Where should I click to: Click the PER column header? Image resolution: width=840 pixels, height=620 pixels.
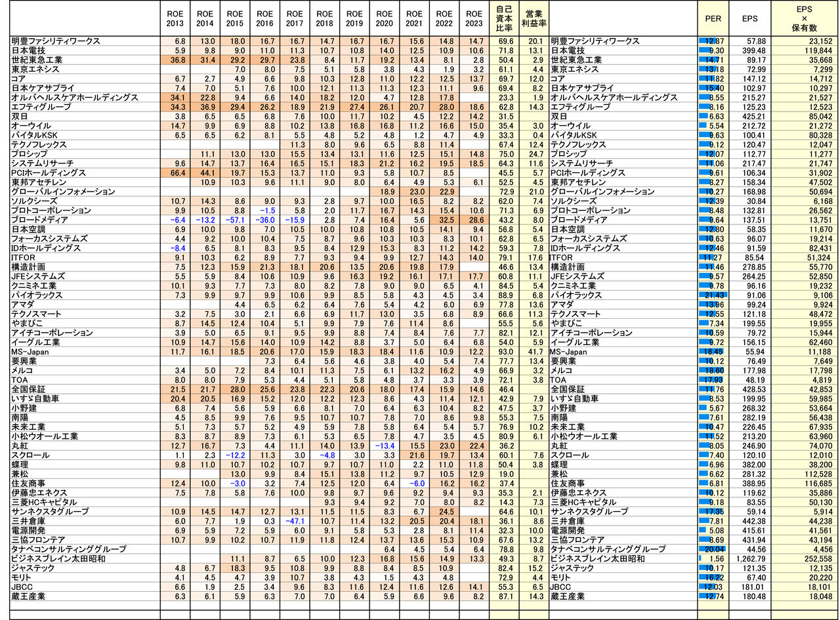click(713, 18)
